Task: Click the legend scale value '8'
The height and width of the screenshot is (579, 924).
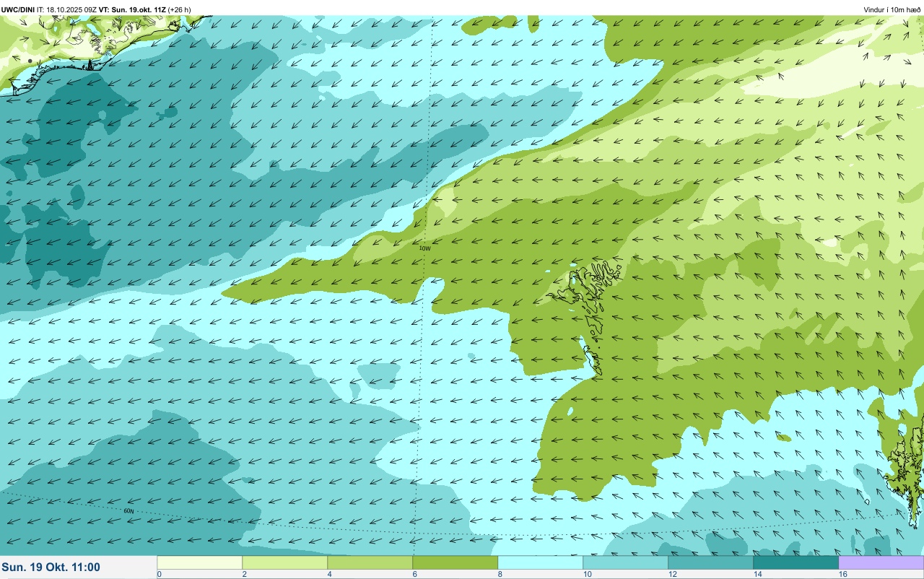Action: (x=500, y=574)
